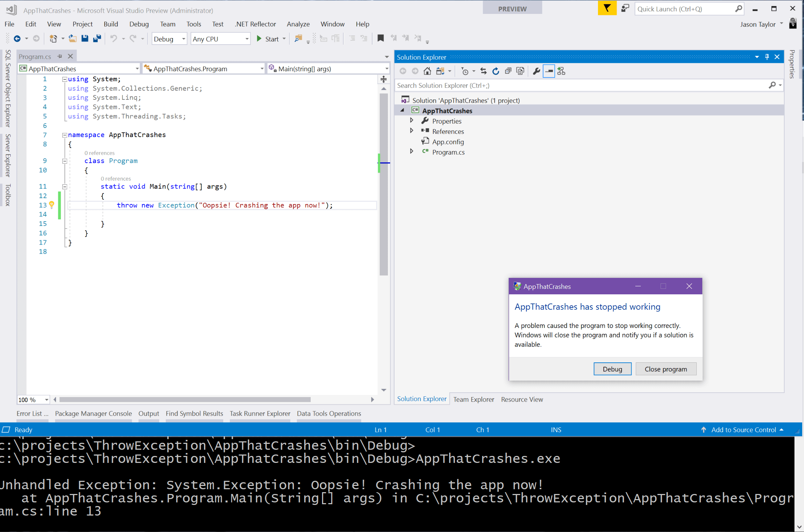Click Close program in crash dialog
The height and width of the screenshot is (532, 804).
point(665,369)
